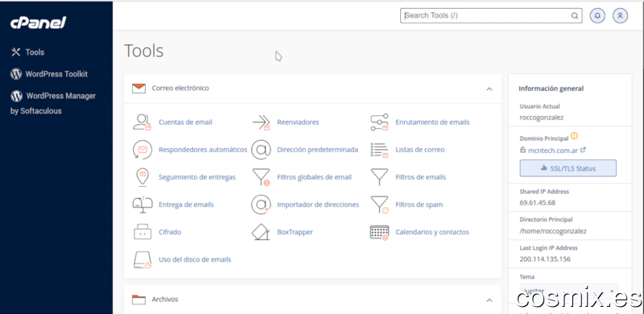This screenshot has height=314, width=644.
Task: Click the Filtros de spam funnel icon
Action: click(x=379, y=205)
